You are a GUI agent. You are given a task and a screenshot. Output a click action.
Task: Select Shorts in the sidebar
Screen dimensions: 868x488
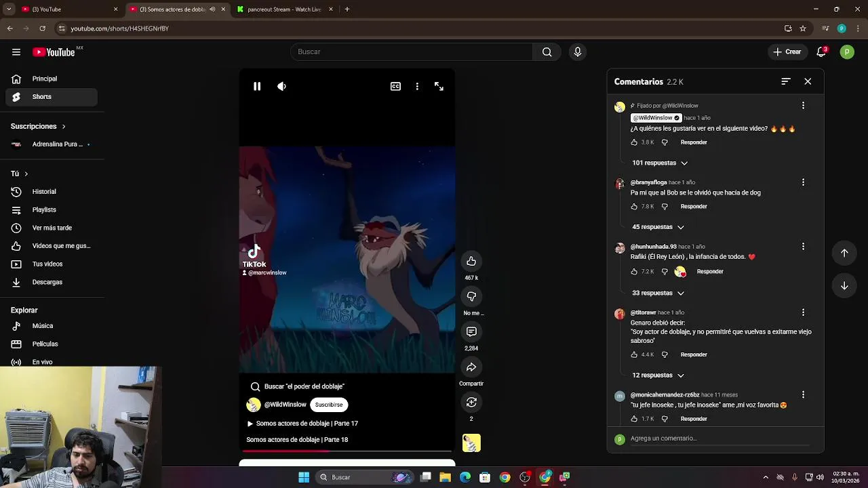pyautogui.click(x=52, y=97)
